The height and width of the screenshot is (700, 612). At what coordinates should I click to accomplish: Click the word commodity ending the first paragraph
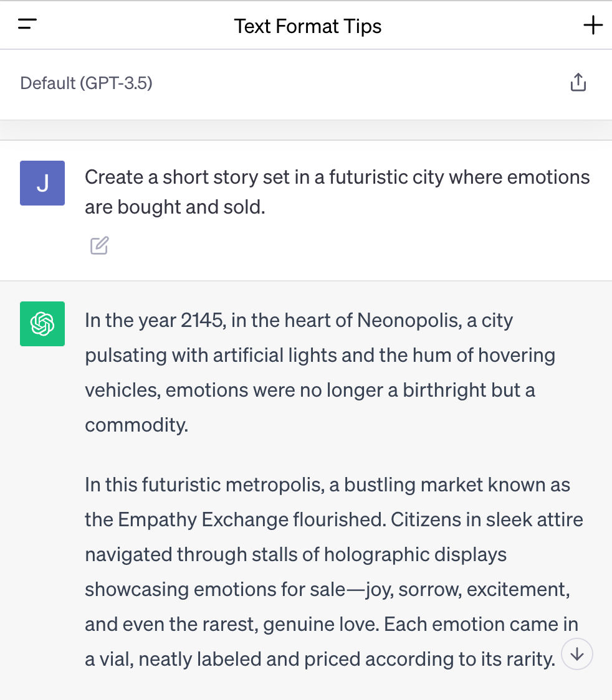coord(136,425)
